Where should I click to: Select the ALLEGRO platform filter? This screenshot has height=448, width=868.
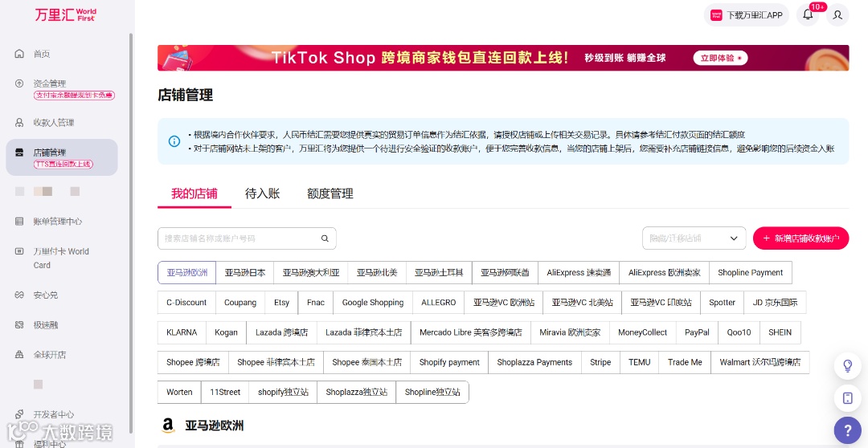[x=439, y=303]
